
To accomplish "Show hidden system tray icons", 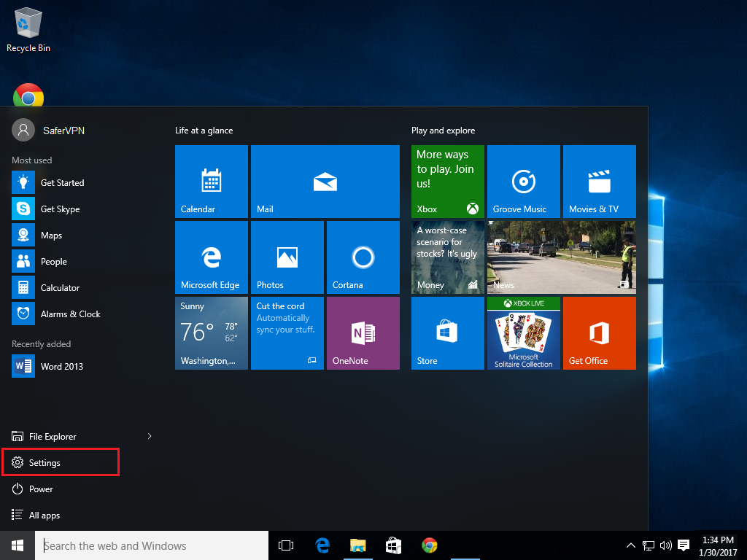I will tap(631, 545).
